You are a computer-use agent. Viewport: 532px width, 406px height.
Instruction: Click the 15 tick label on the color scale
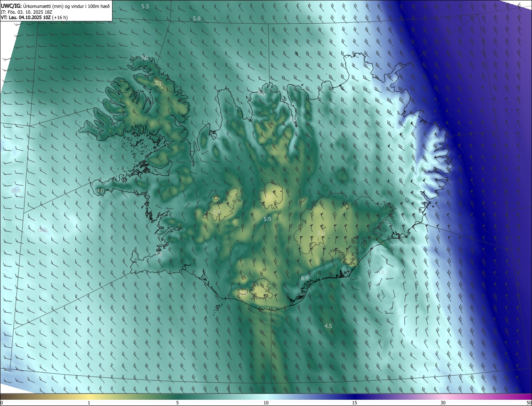tap(355, 403)
